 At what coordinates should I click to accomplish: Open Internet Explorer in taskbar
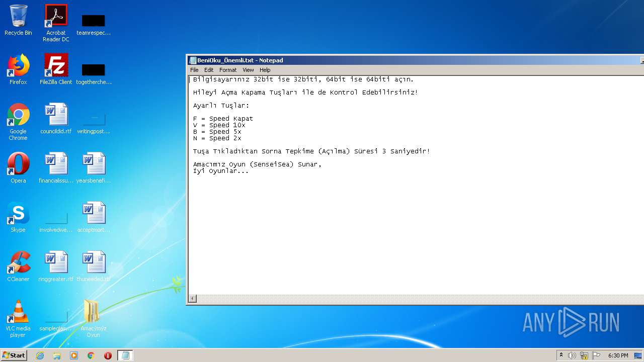(40, 355)
